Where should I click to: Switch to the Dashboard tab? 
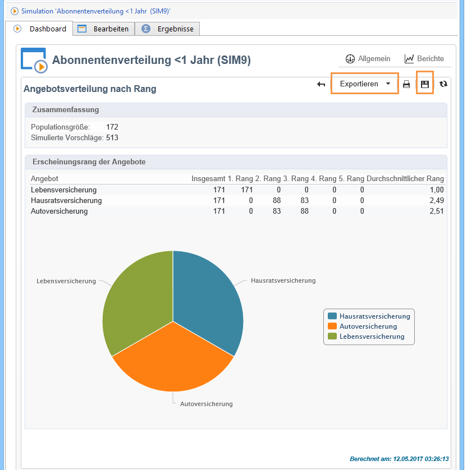coord(39,29)
